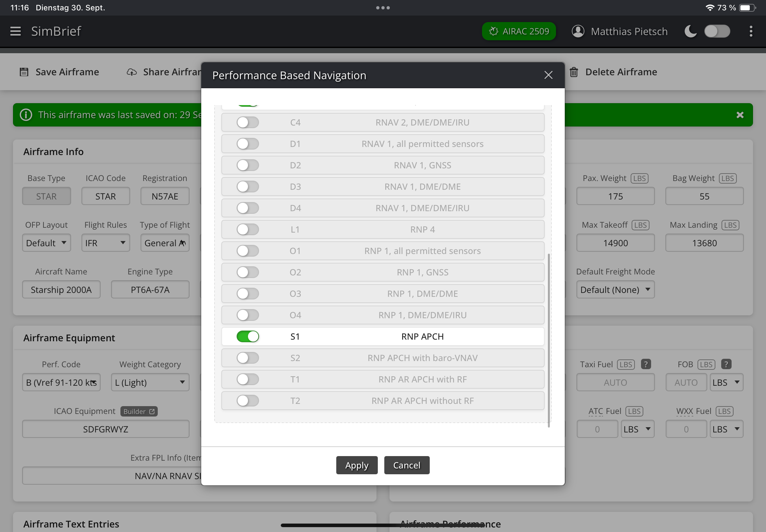
Task: Open the hamburger navigation menu
Action: pyautogui.click(x=15, y=31)
